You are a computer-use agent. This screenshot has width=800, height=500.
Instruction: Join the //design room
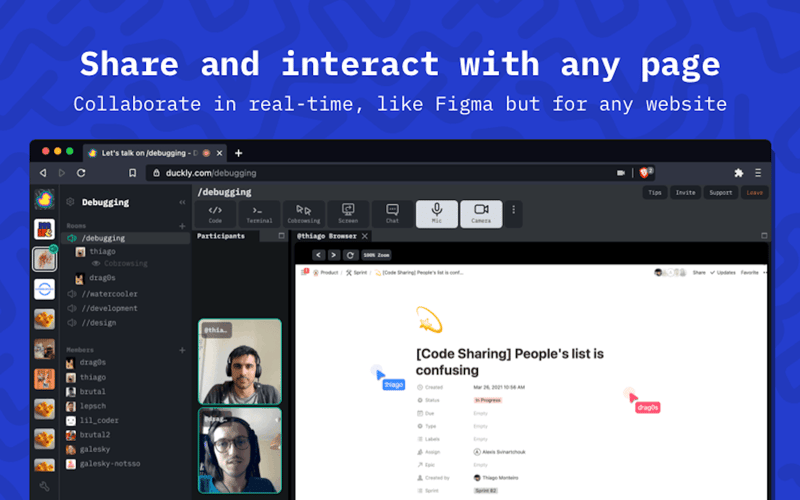(x=99, y=322)
